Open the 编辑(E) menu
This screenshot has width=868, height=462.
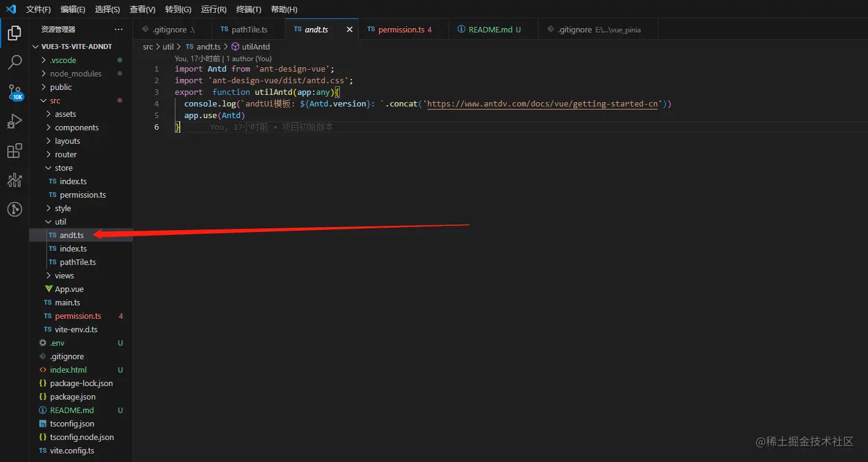[x=73, y=9]
